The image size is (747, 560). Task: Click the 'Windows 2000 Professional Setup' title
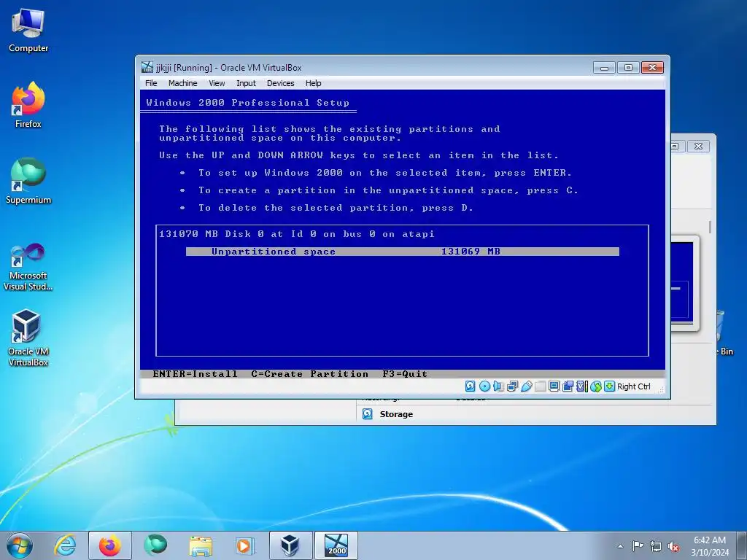tap(248, 102)
